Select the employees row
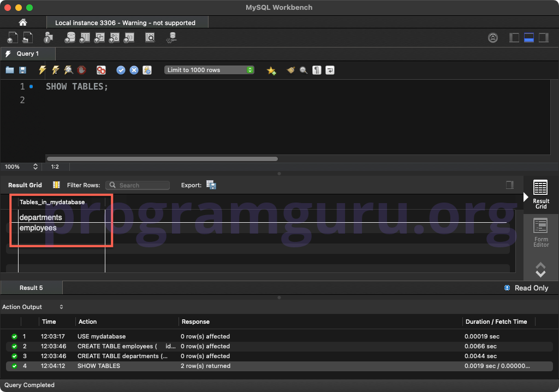Viewport: 559px width, 392px height. coord(61,228)
